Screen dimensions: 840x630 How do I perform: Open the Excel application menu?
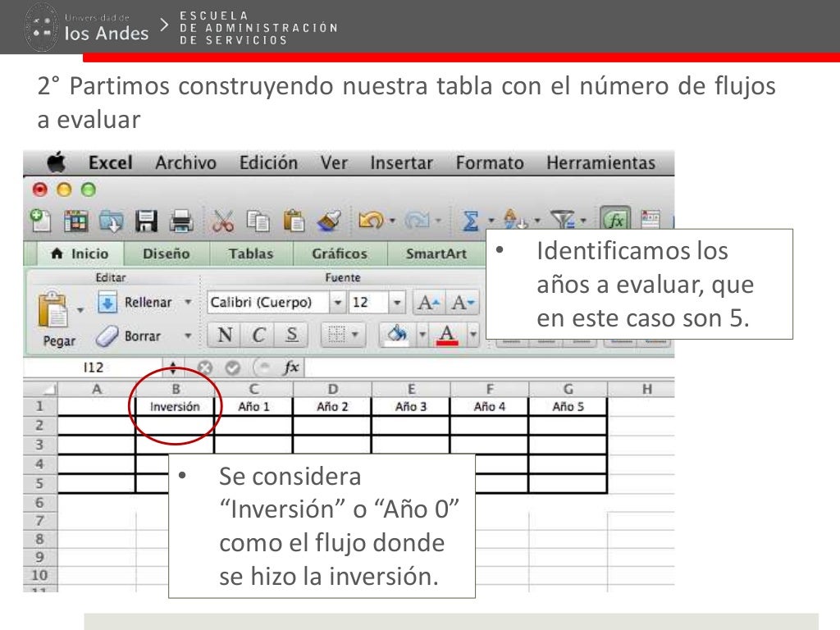tap(111, 162)
